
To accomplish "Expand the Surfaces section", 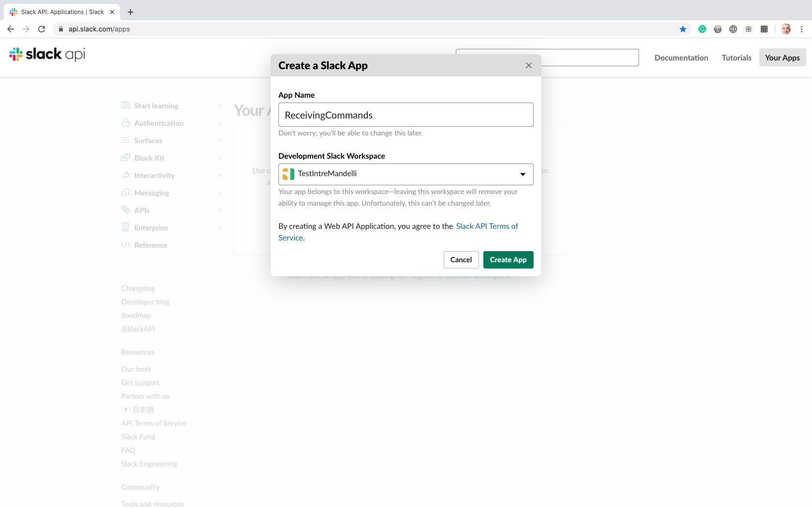I will coord(220,141).
